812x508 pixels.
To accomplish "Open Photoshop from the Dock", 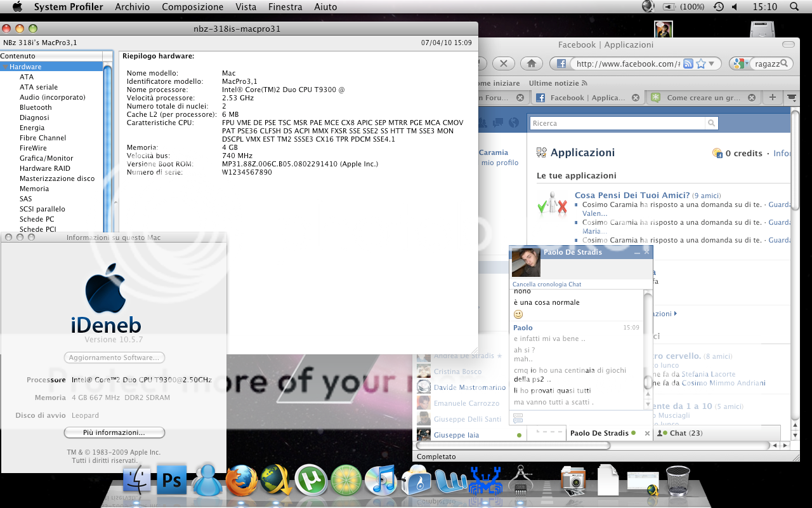I will (x=172, y=481).
